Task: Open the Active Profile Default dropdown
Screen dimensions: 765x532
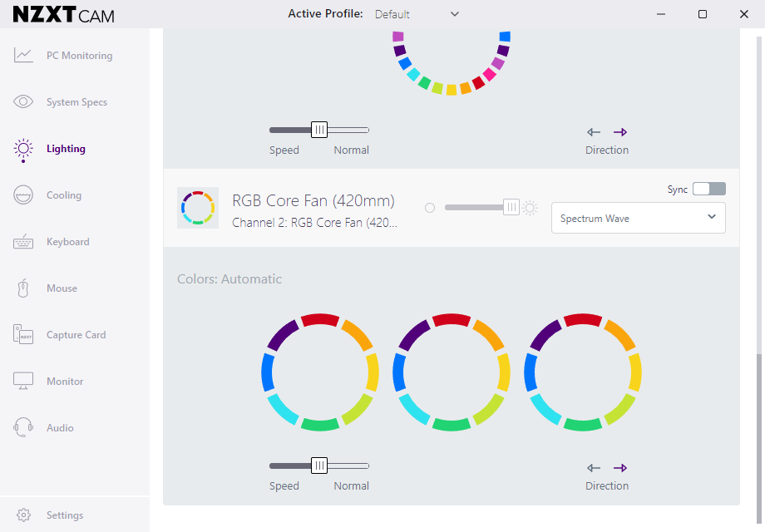Action: click(416, 14)
